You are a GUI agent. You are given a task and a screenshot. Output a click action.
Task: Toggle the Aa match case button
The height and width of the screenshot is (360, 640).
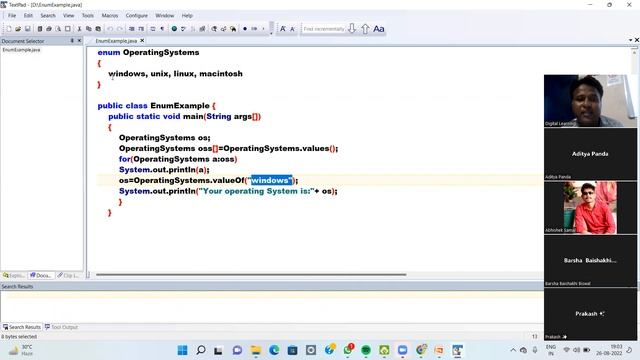(379, 29)
